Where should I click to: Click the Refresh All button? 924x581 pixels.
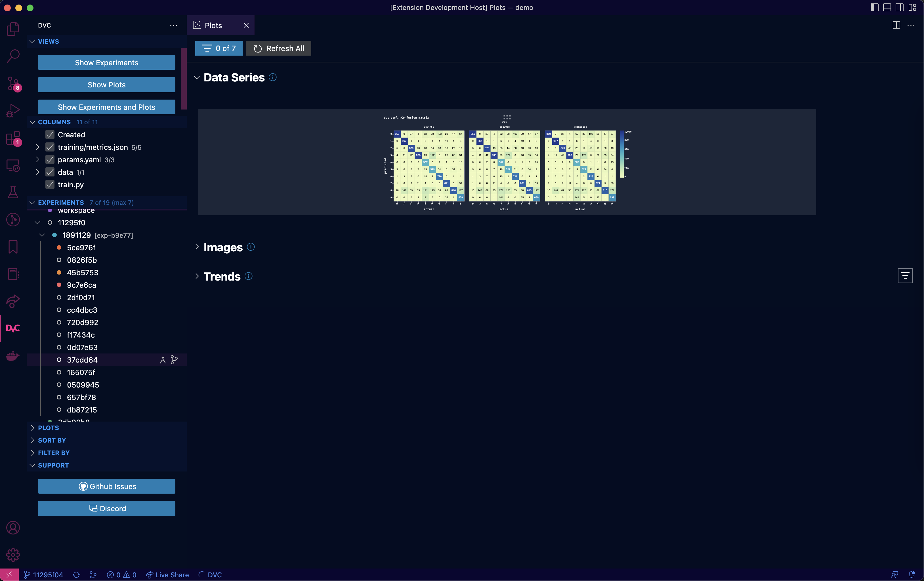coord(278,48)
